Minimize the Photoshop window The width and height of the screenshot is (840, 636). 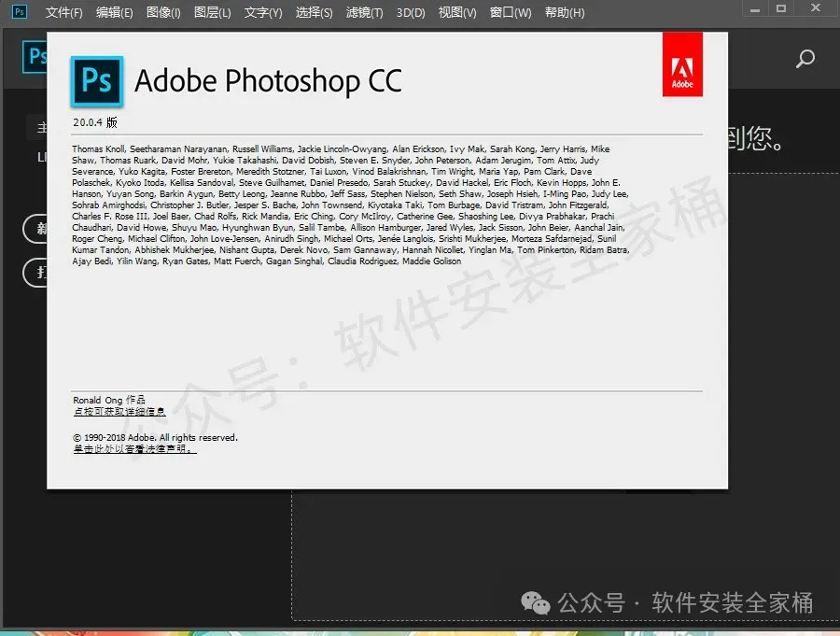pos(755,9)
